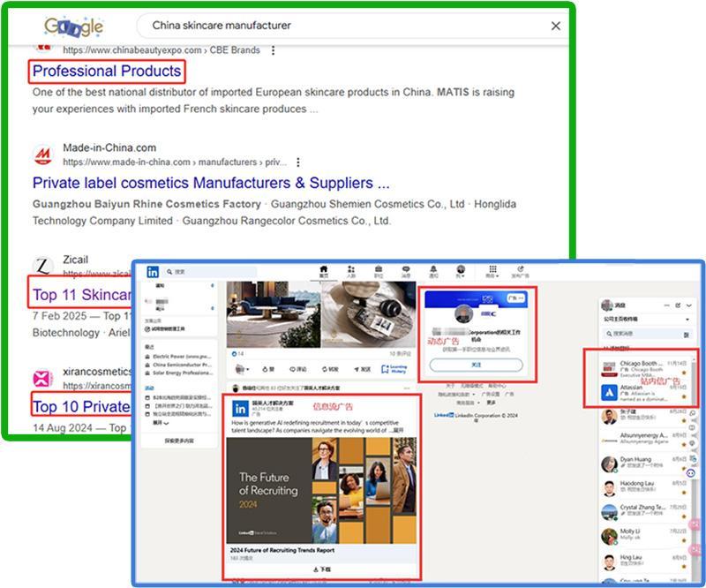Screen dimensions: 706x588
Task: Click the LinkedIn search input field
Action: [x=210, y=272]
